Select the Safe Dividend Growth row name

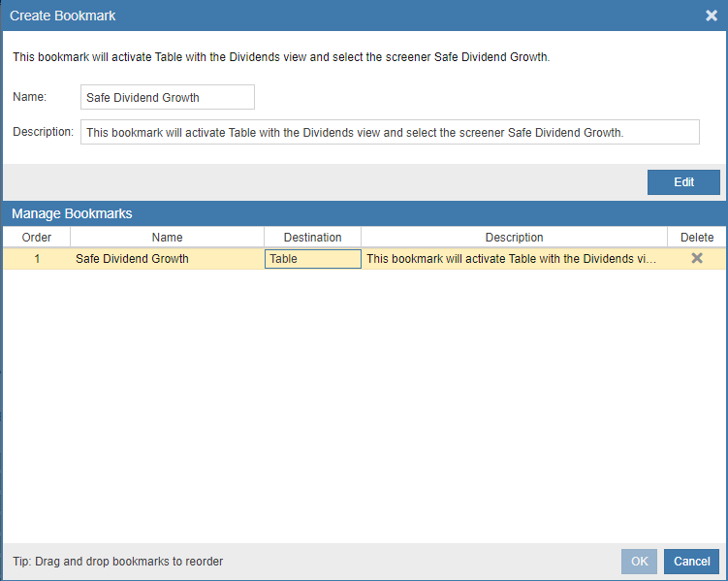tap(133, 259)
